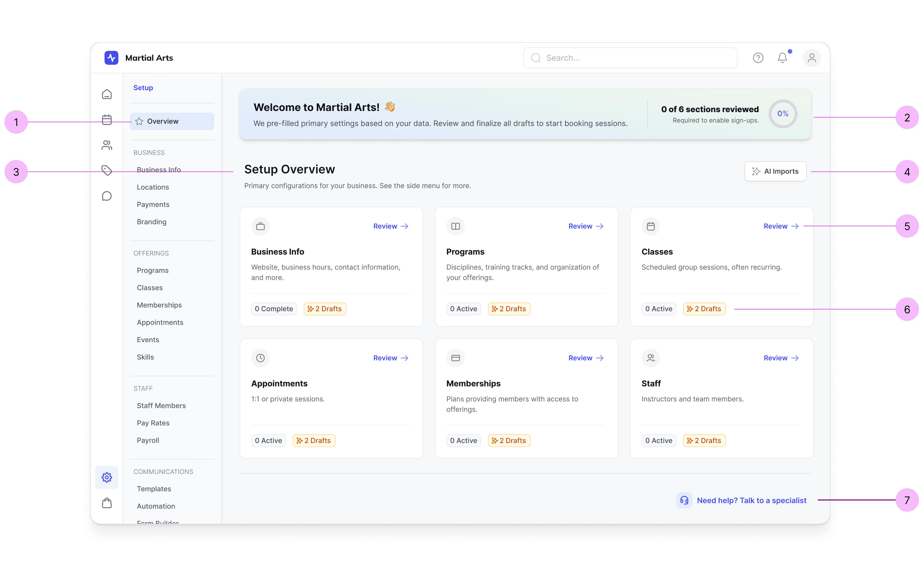Open the Calendar icon in the left rail
924x578 pixels.
107,120
